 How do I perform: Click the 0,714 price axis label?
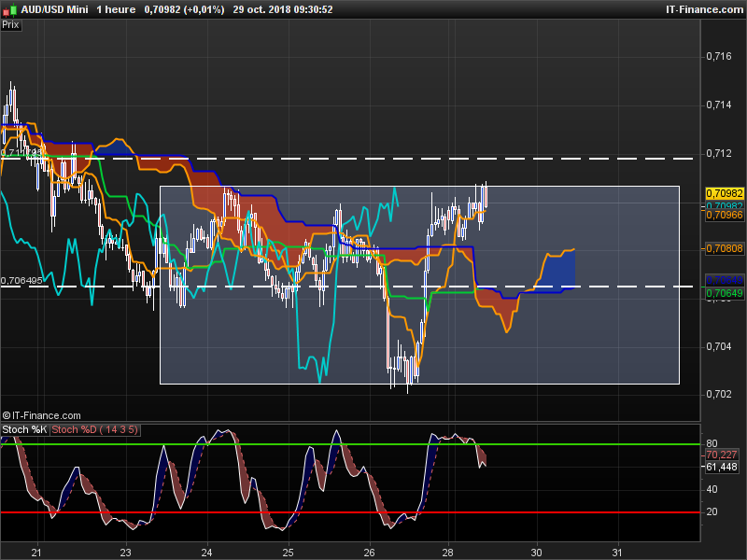pos(718,105)
